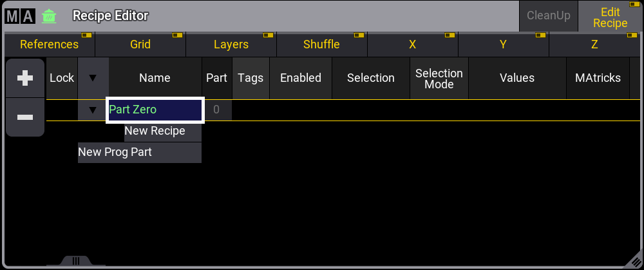The width and height of the screenshot is (644, 270).
Task: Click the resize corner grip icon
Action: tap(635, 260)
